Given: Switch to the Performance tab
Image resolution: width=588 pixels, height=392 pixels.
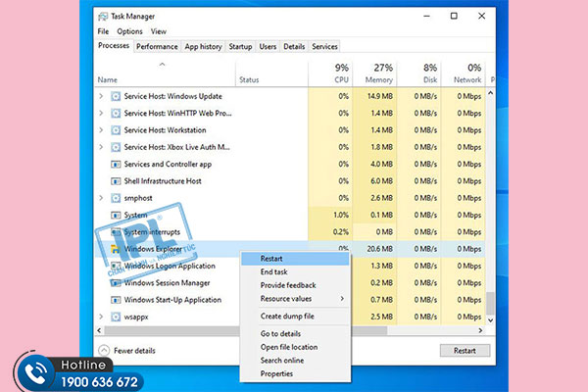Looking at the screenshot, I should click(x=157, y=46).
